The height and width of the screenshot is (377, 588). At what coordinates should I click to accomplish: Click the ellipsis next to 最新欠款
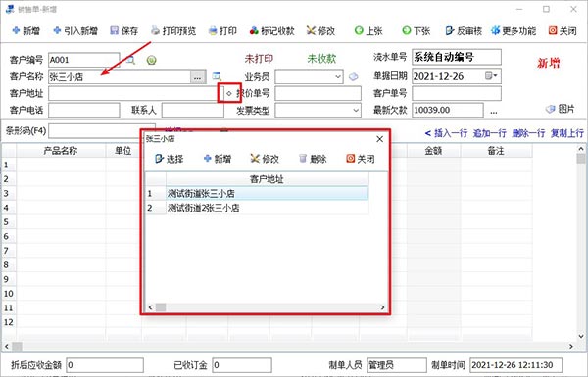click(494, 111)
